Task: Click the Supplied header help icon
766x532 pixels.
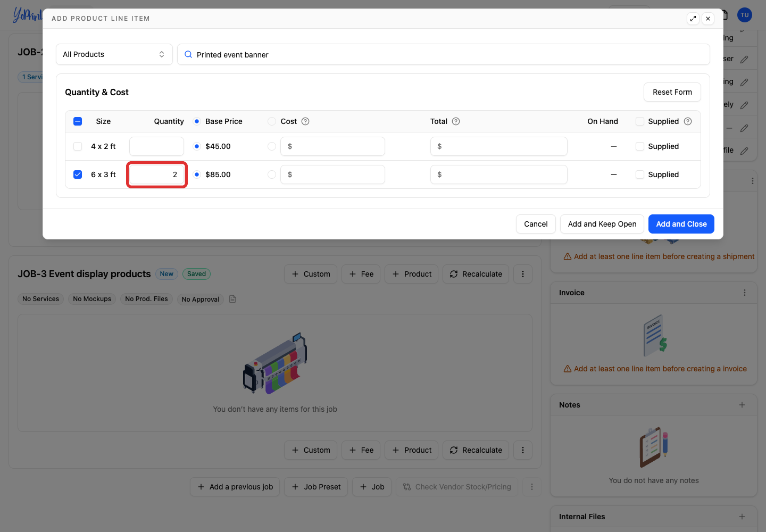Action: [688, 121]
